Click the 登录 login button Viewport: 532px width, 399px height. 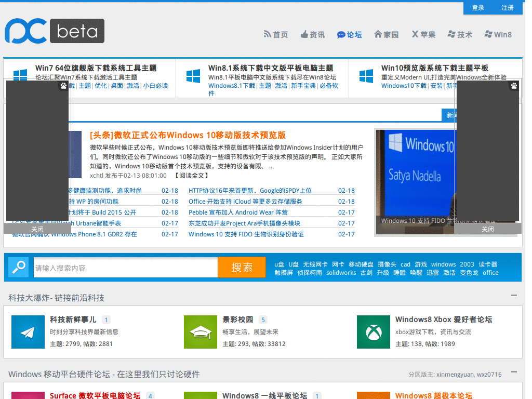(477, 8)
